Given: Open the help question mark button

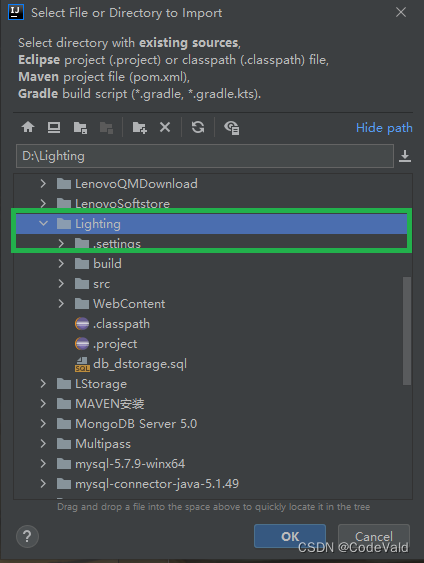Looking at the screenshot, I should (x=27, y=536).
